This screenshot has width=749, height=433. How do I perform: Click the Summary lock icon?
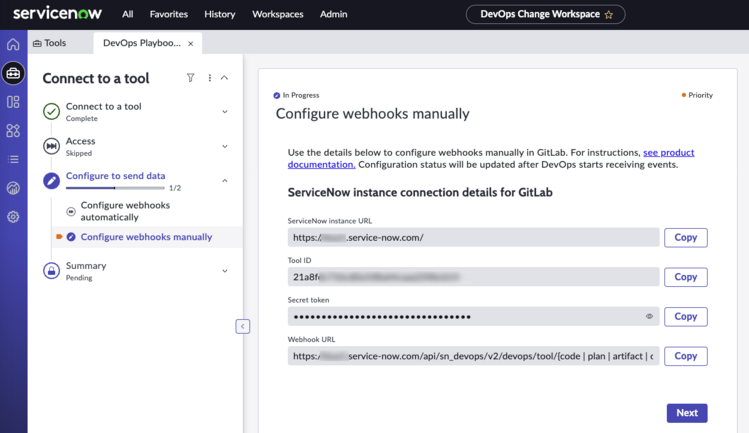point(51,271)
